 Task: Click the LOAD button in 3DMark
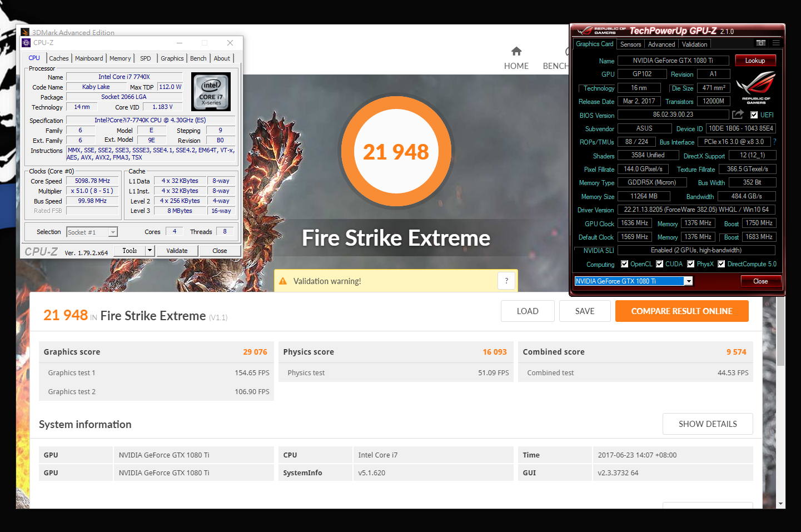(x=528, y=311)
